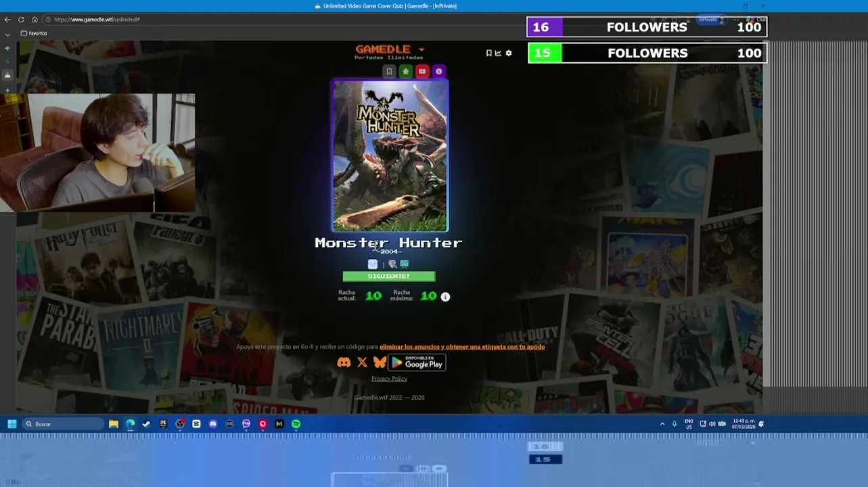Open the settings gear icon in header

pos(509,53)
